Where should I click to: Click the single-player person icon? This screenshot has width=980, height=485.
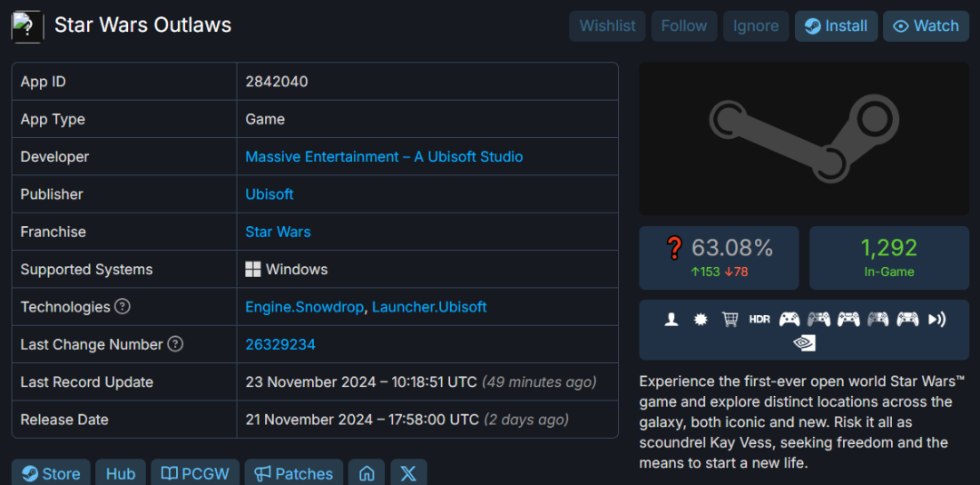(x=671, y=319)
